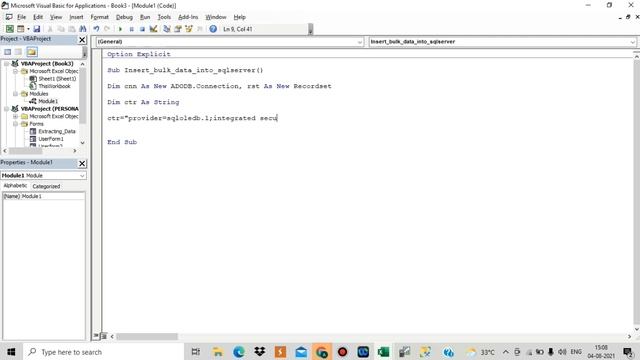Open the View menu

56,17
